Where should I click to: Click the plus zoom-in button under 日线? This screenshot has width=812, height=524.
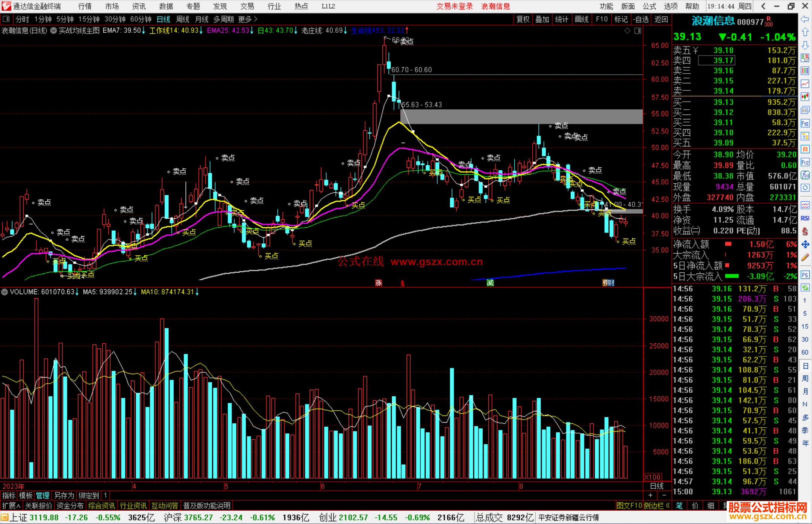pos(651,495)
